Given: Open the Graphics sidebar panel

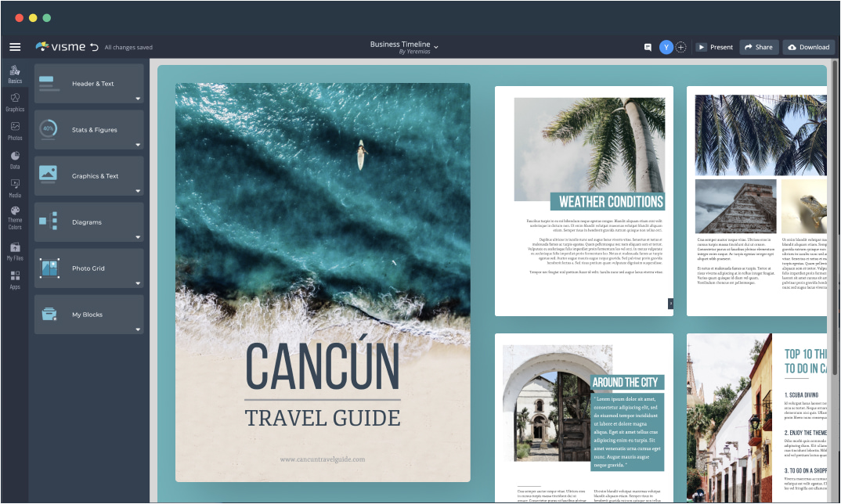Looking at the screenshot, I should [x=15, y=102].
